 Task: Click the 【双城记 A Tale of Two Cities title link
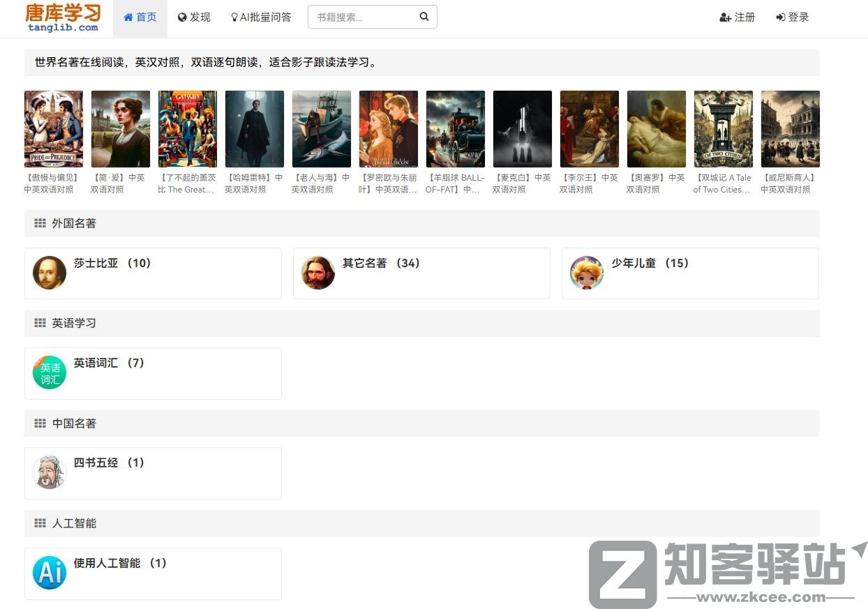tap(722, 183)
